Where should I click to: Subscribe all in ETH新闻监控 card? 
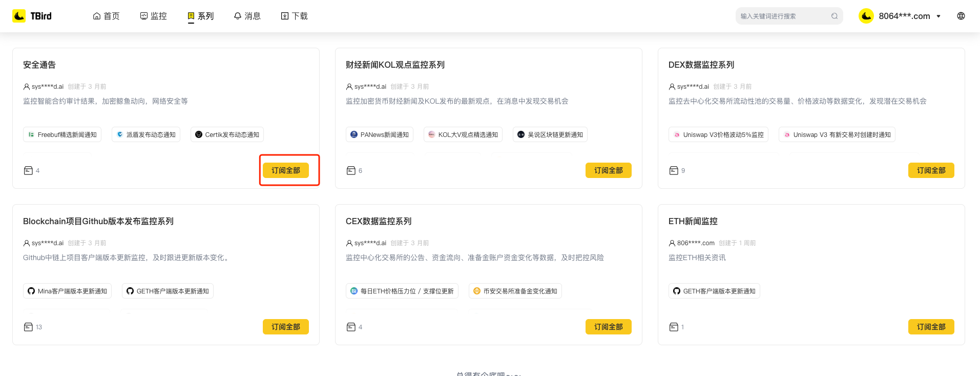point(931,327)
